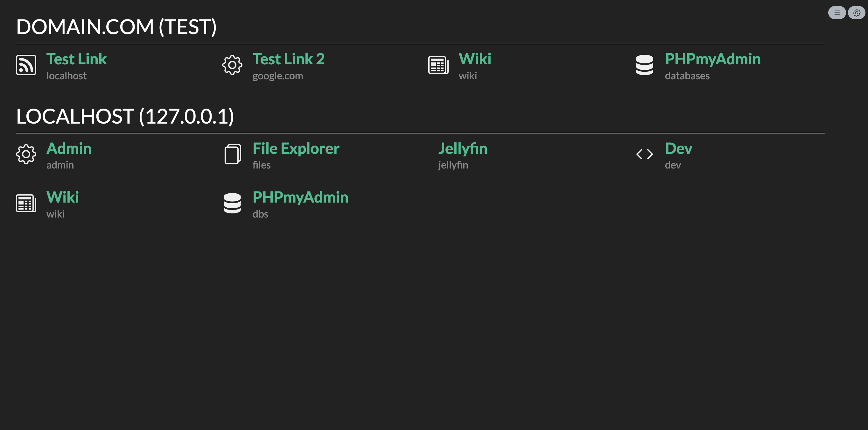Click the newspaper icon beside localhost Wiki

(26, 203)
